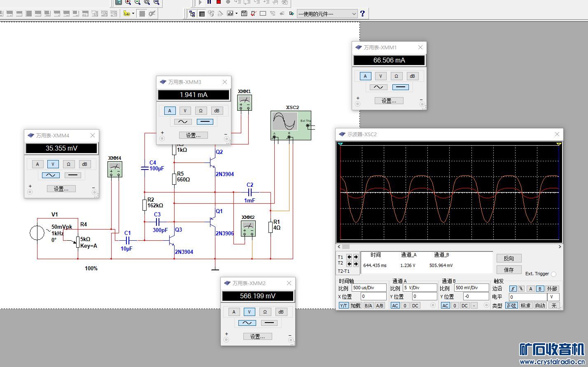
Task: Enable falling edge trigger on oscilloscope
Action: [521, 289]
